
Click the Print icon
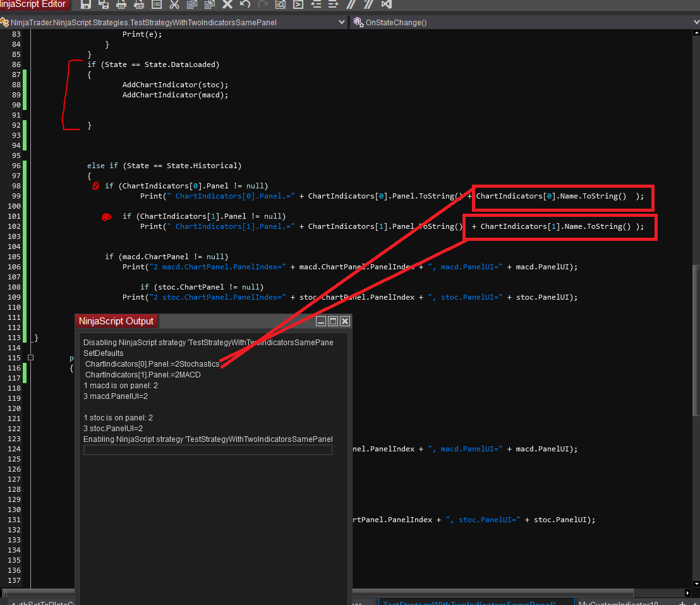point(121,4)
